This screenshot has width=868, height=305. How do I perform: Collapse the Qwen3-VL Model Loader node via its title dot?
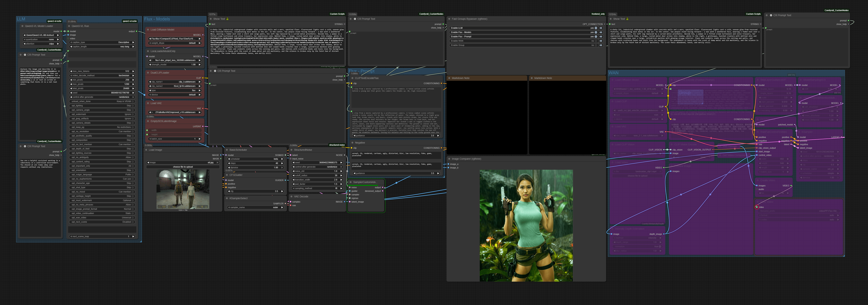click(23, 26)
